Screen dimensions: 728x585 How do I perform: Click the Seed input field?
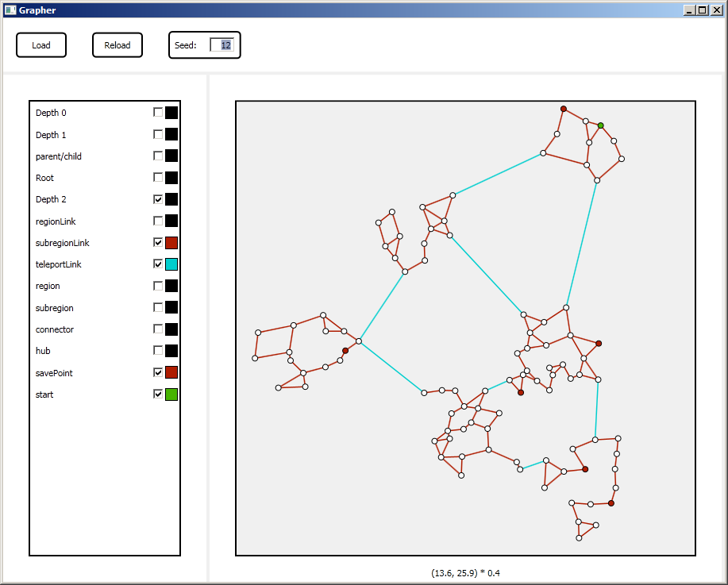(221, 45)
